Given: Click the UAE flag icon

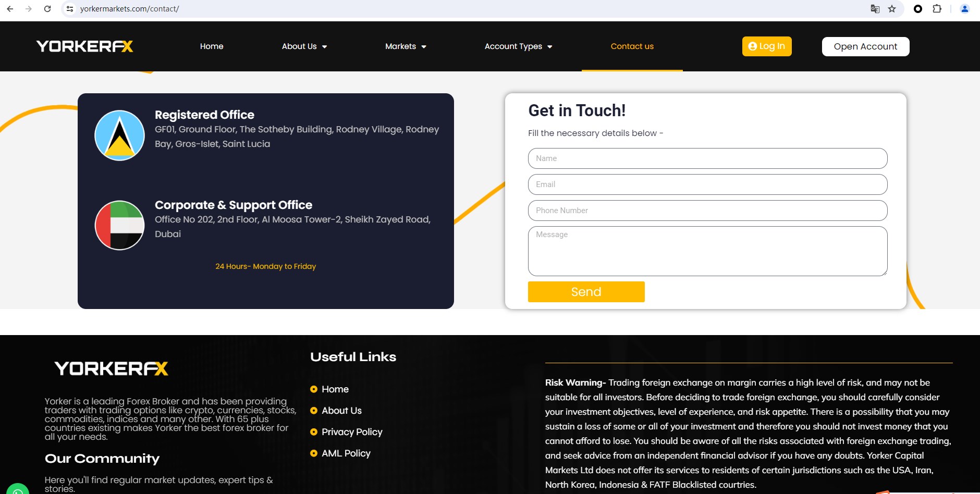Looking at the screenshot, I should click(119, 225).
